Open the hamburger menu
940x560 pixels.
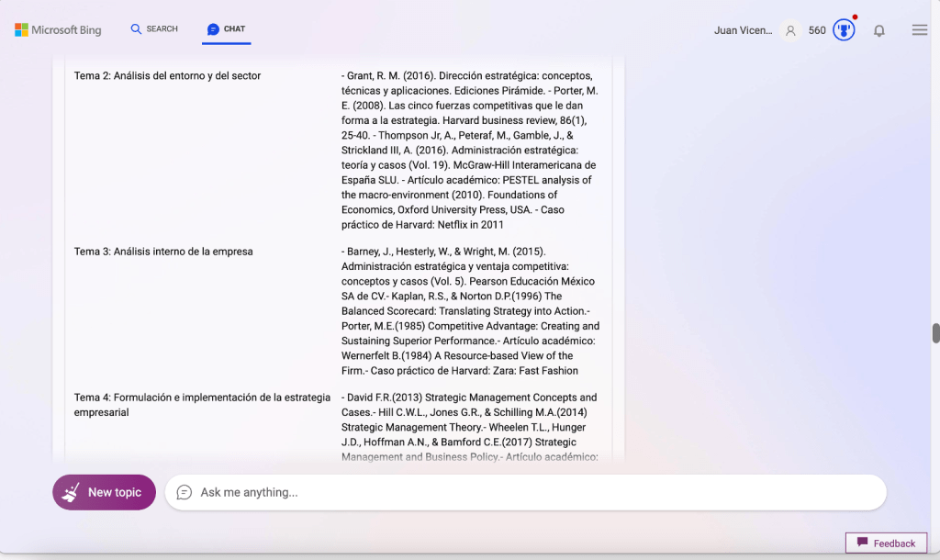919,30
